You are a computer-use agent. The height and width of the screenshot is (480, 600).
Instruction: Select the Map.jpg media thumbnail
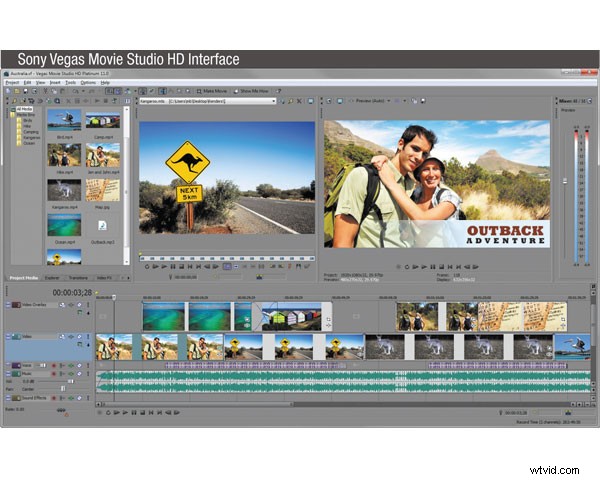[103, 190]
